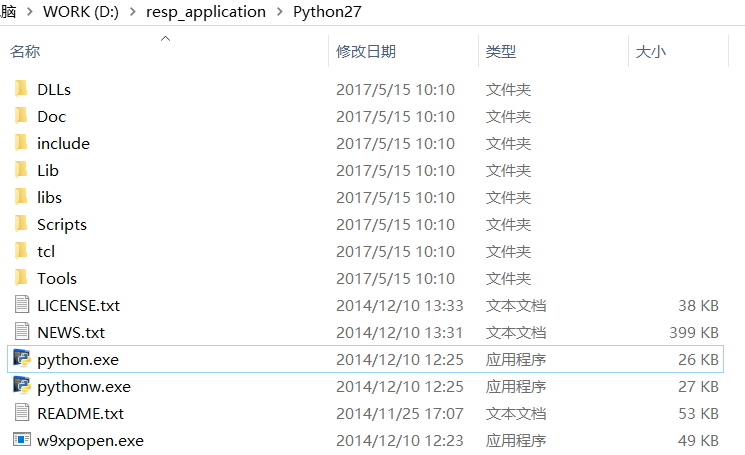Select the Doc folder icon
This screenshot has height=455, width=745.
pyautogui.click(x=21, y=116)
